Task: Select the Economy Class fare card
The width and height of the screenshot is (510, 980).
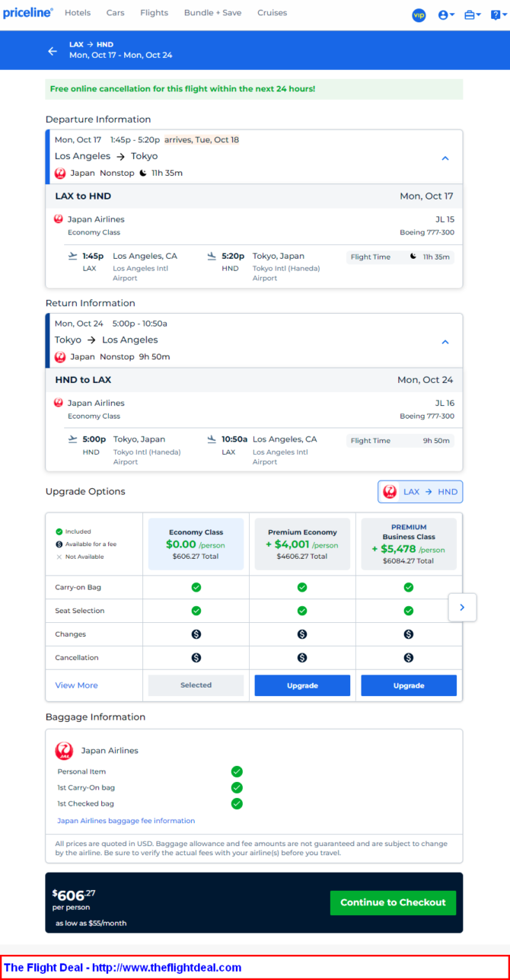Action: pos(196,544)
